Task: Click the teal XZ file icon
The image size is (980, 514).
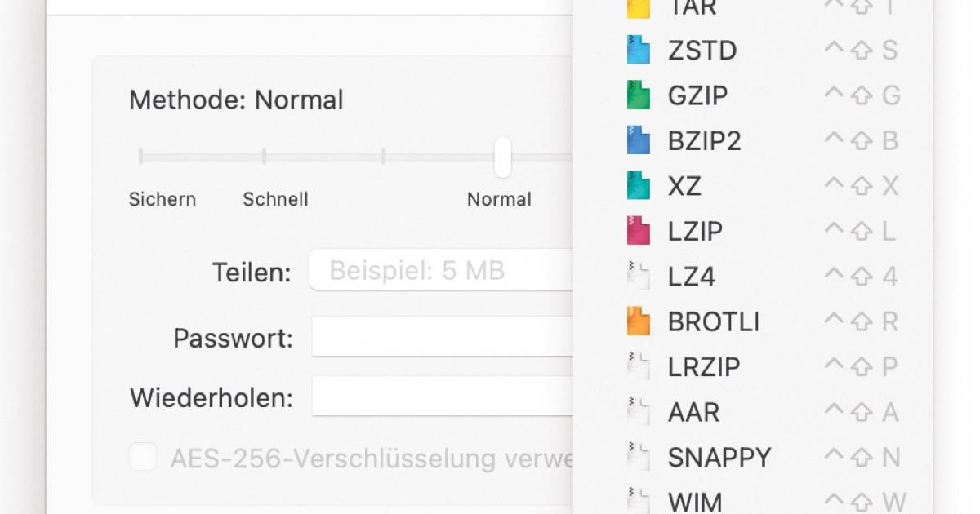Action: [x=638, y=186]
